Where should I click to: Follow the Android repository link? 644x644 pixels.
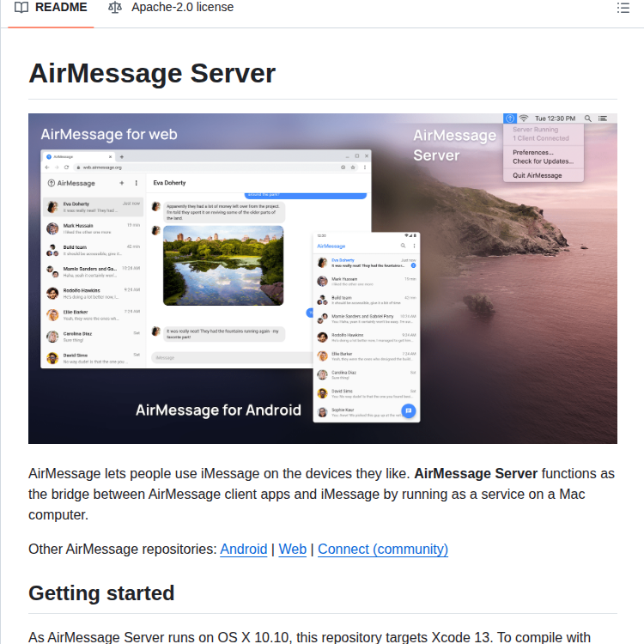pyautogui.click(x=244, y=550)
